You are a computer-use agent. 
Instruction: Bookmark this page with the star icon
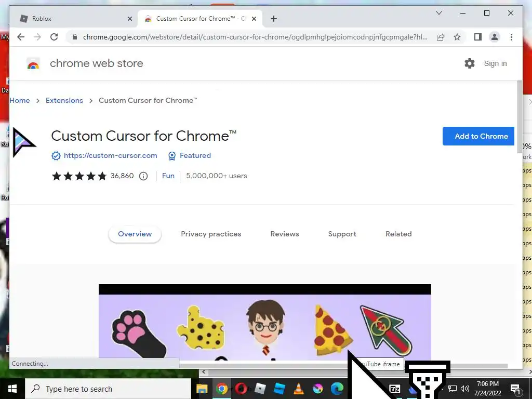pyautogui.click(x=457, y=37)
